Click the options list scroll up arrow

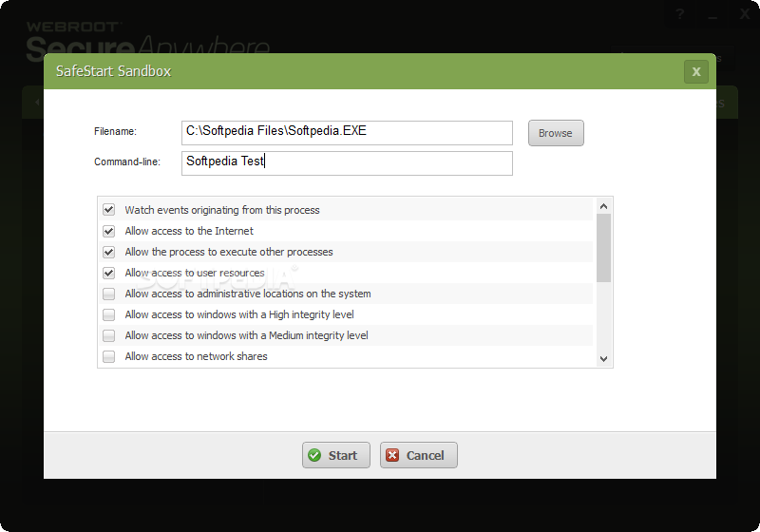(603, 206)
